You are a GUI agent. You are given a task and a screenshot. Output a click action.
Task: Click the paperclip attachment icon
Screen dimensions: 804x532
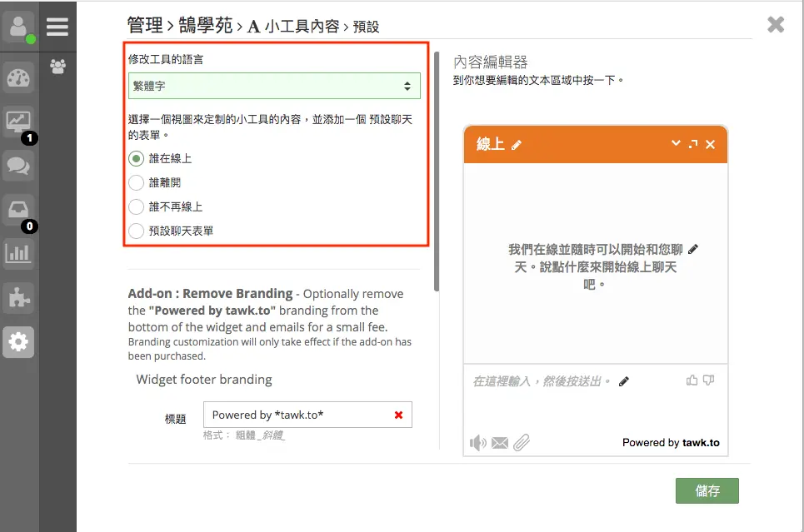522,442
